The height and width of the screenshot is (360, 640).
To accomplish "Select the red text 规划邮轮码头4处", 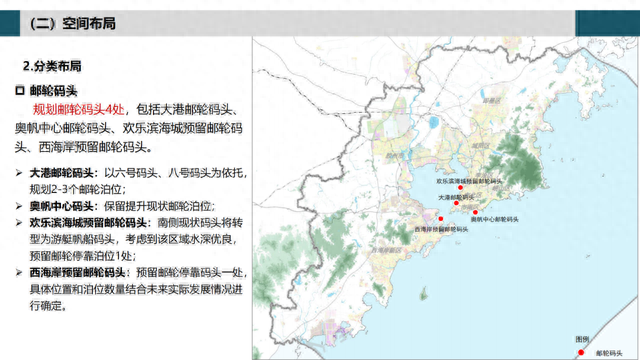I will (x=78, y=110).
